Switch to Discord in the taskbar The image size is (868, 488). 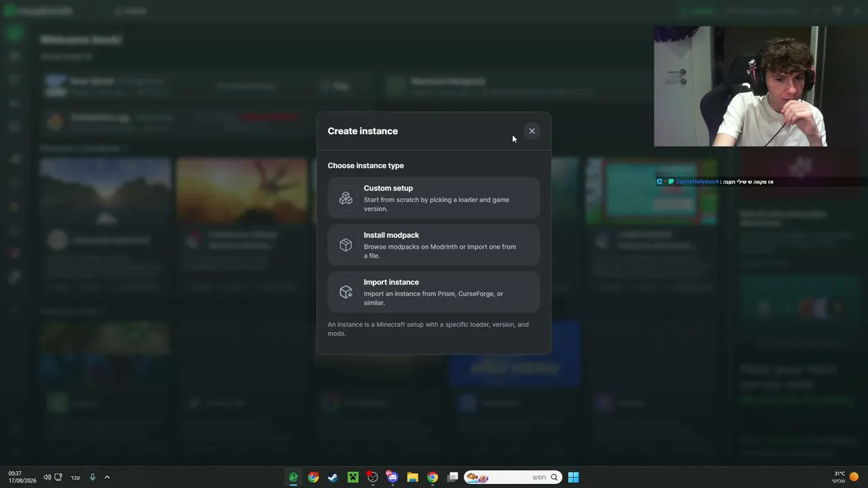[x=392, y=477]
